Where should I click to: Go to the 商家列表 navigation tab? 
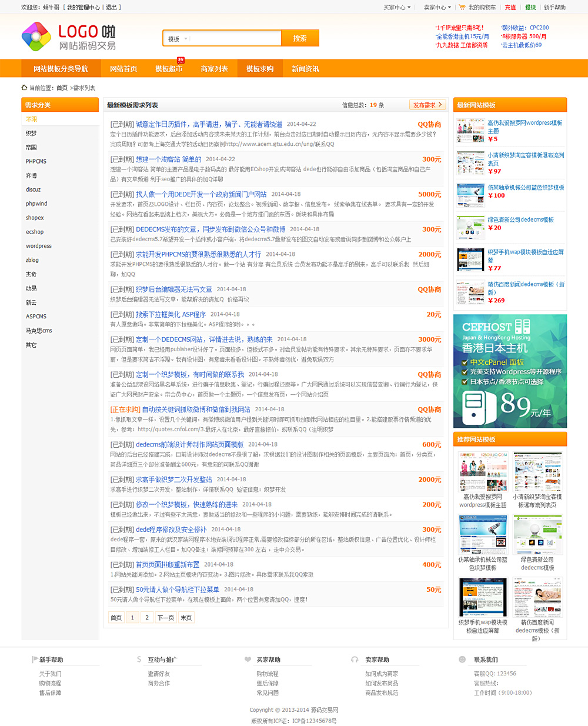(214, 69)
